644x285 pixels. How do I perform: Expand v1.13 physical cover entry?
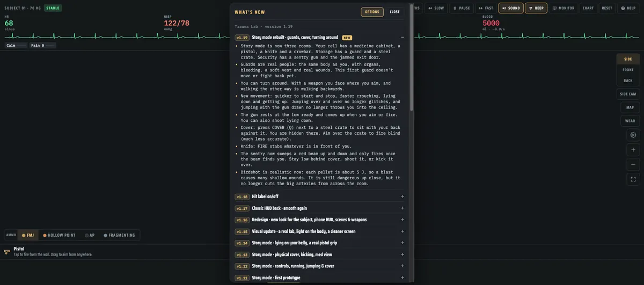click(x=320, y=254)
